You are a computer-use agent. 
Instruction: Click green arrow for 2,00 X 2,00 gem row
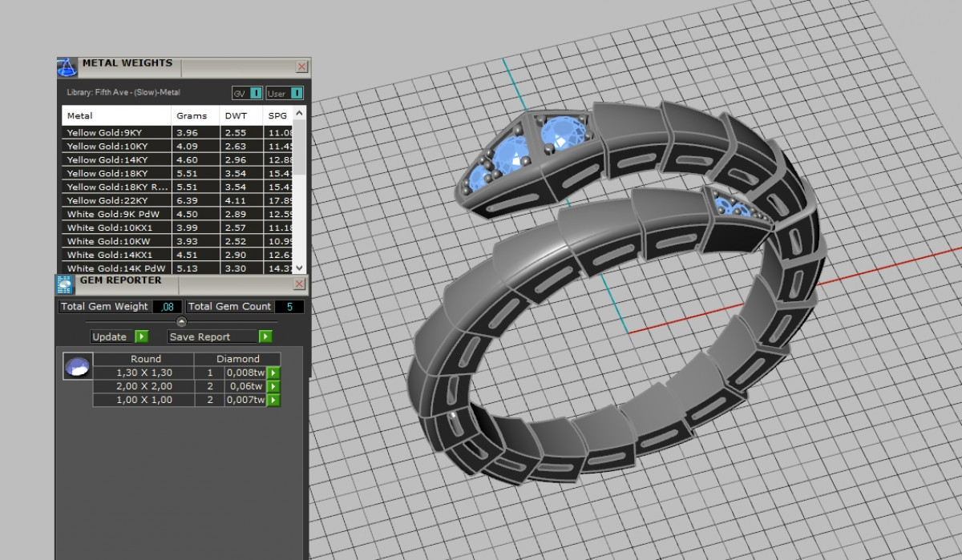(x=273, y=386)
